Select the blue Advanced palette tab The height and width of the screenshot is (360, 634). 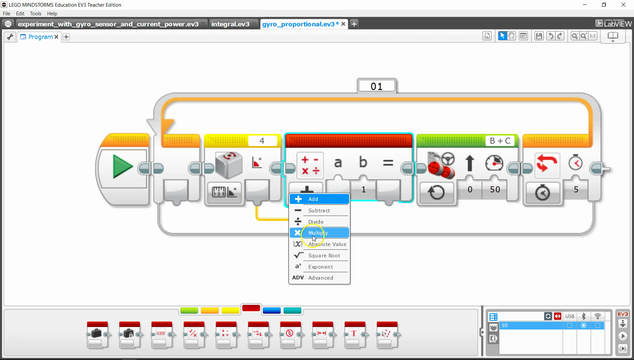tap(271, 310)
